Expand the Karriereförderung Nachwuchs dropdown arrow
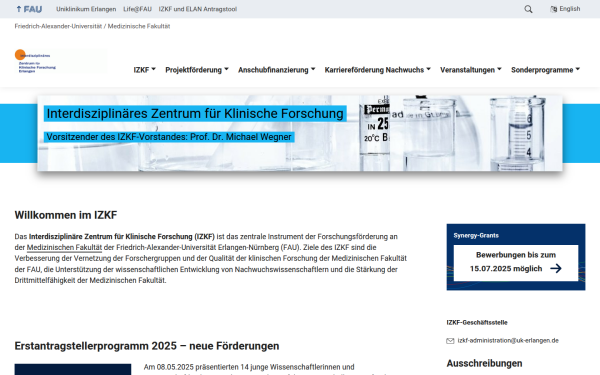This screenshot has height=375, width=600. pos(429,69)
